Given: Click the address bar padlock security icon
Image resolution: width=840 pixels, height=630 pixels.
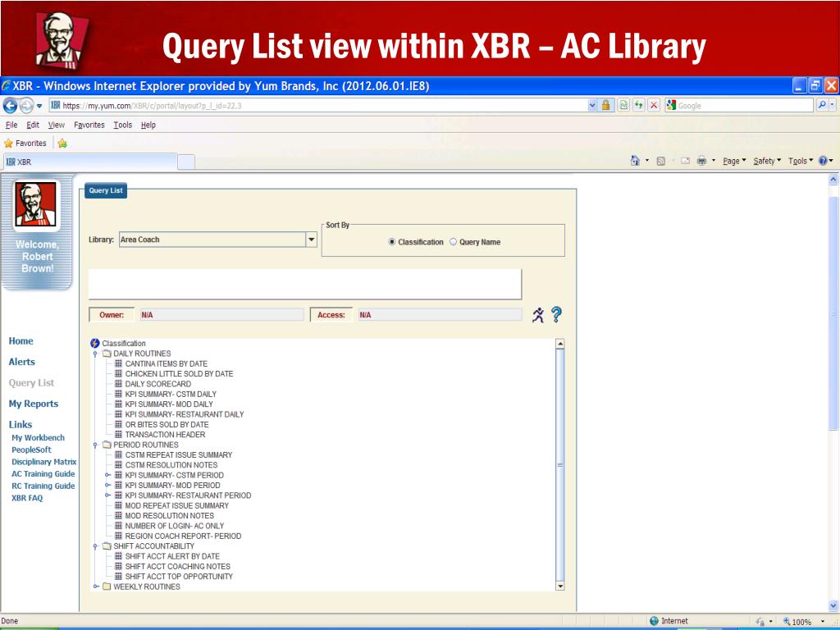Looking at the screenshot, I should pyautogui.click(x=606, y=105).
